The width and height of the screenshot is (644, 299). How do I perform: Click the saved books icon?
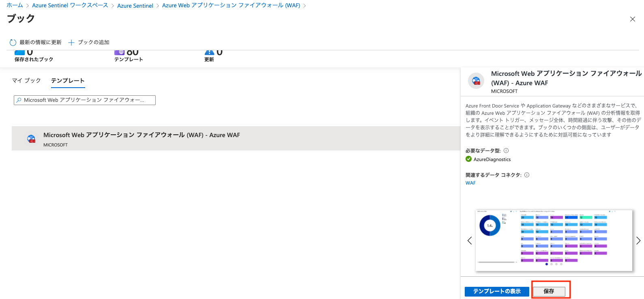pos(19,52)
